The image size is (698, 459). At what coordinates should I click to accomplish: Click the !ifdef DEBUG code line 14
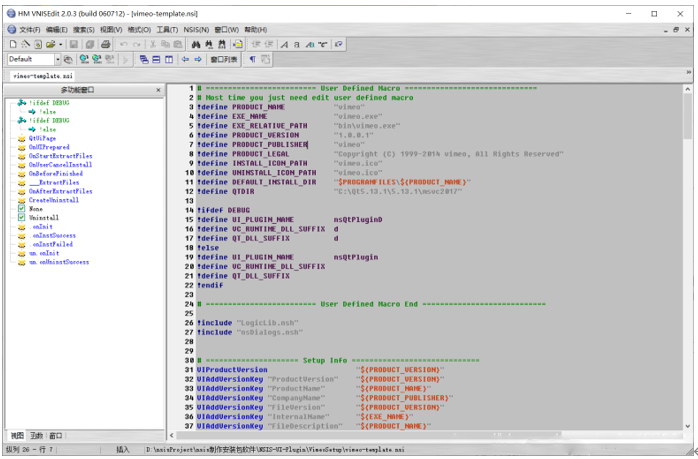[223, 210]
